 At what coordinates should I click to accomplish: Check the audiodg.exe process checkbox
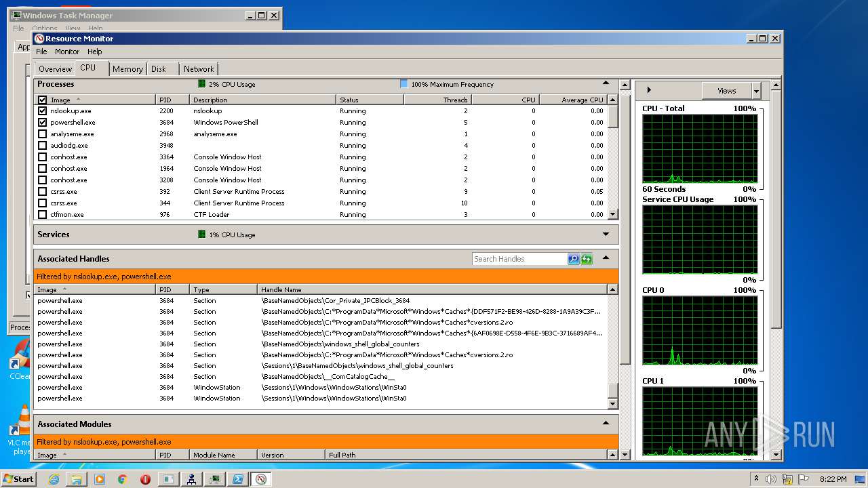pos(43,145)
